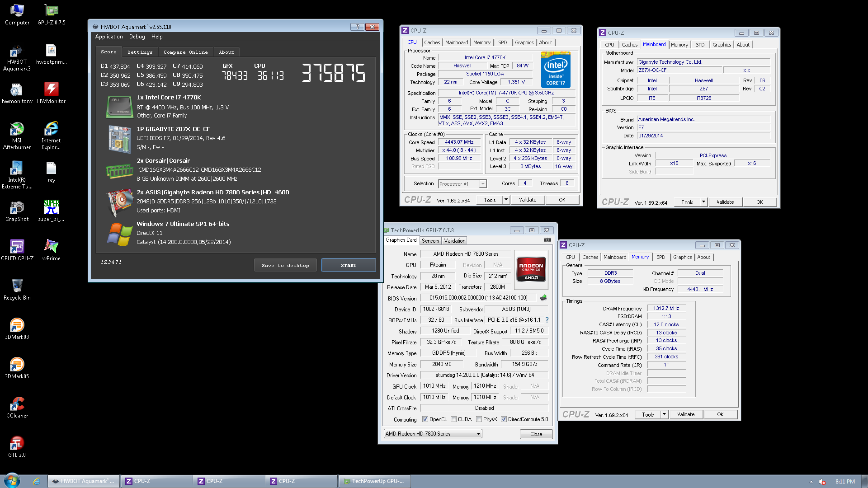Launch MSI Afterburner from the desktop
The image size is (868, 488).
coord(17,136)
